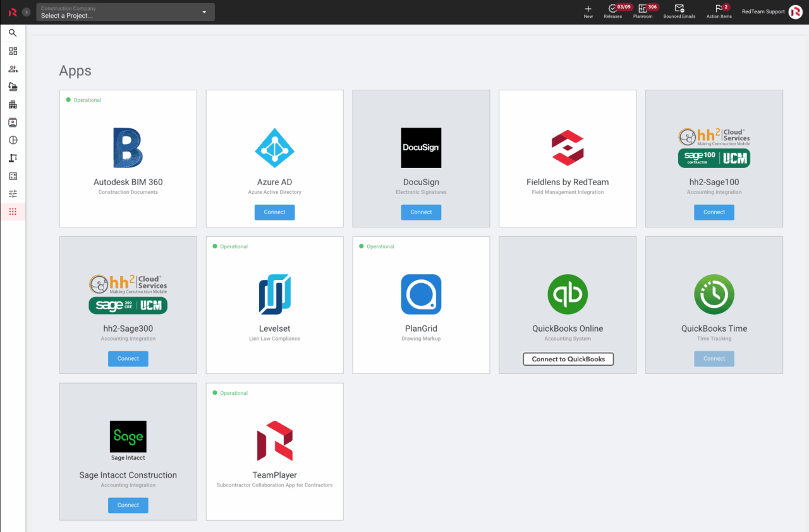
Task: Click the Lien Law Compliance subtitle
Action: (x=275, y=339)
